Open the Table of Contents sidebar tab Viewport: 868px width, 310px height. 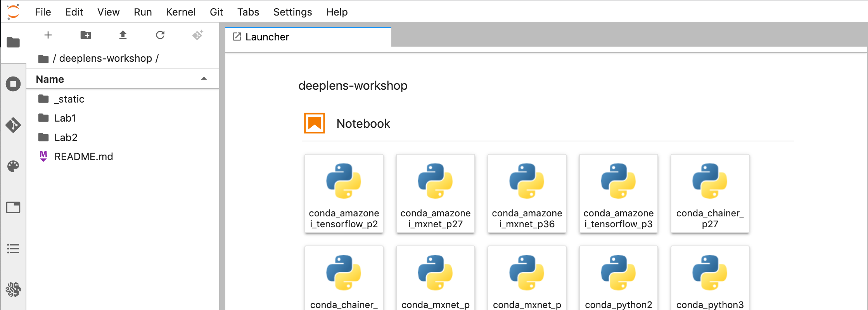[13, 249]
